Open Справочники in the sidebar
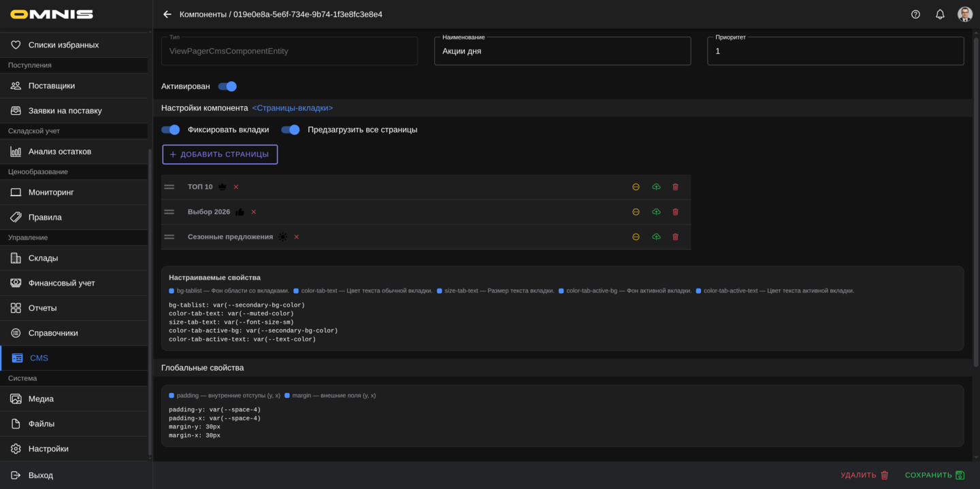980x489 pixels. (x=73, y=333)
